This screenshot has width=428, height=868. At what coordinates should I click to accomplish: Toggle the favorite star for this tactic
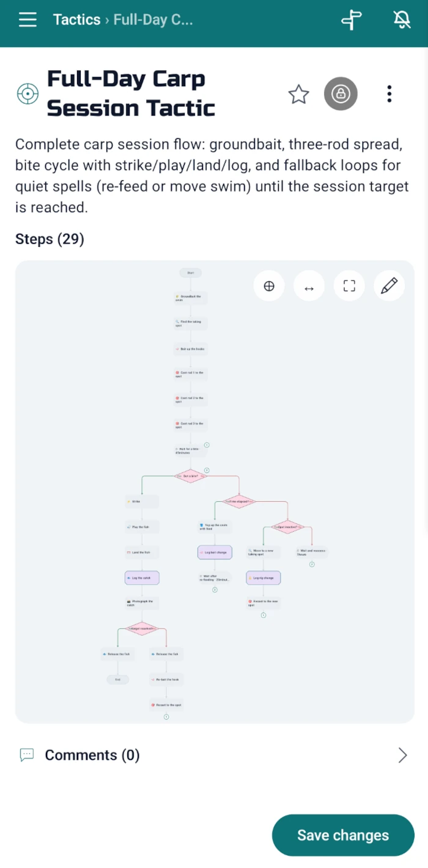pyautogui.click(x=298, y=94)
